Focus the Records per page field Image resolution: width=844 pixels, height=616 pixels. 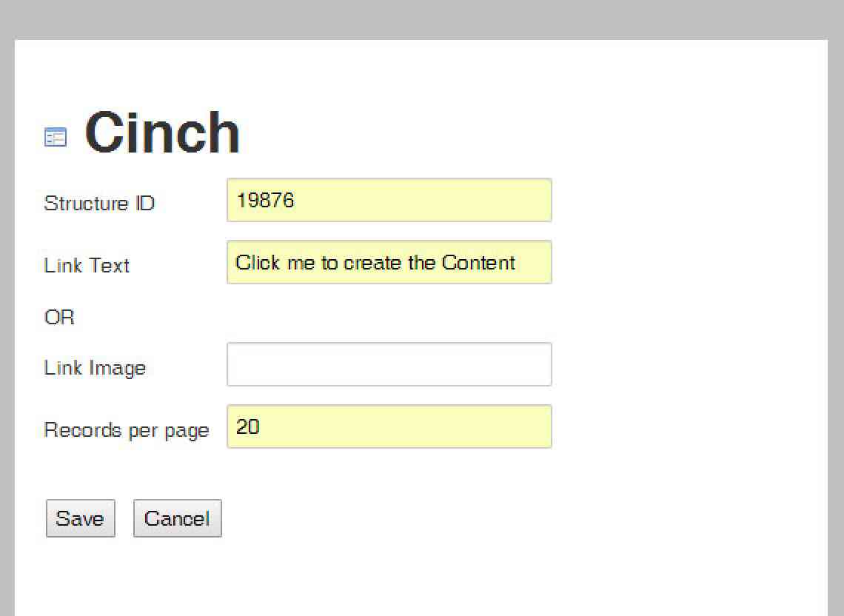389,426
